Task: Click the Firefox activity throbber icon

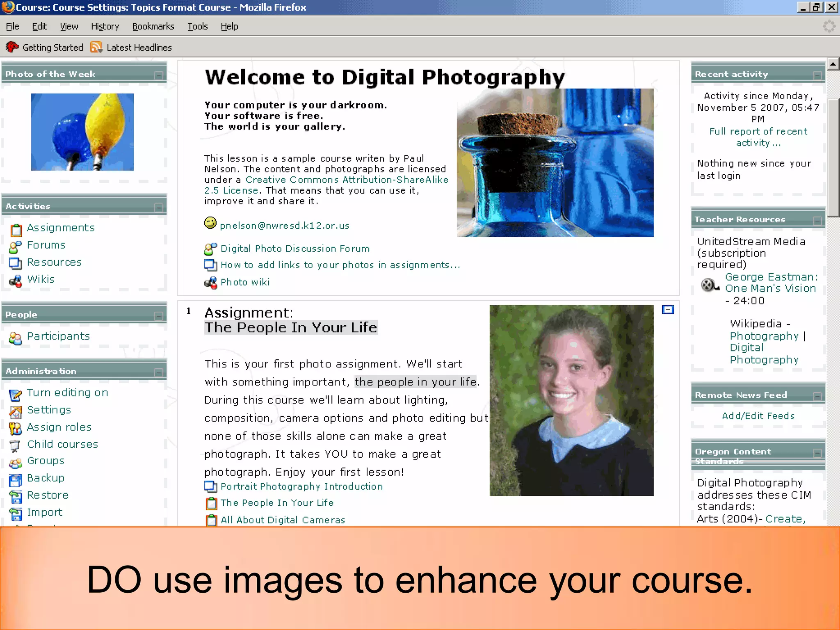Action: click(829, 26)
